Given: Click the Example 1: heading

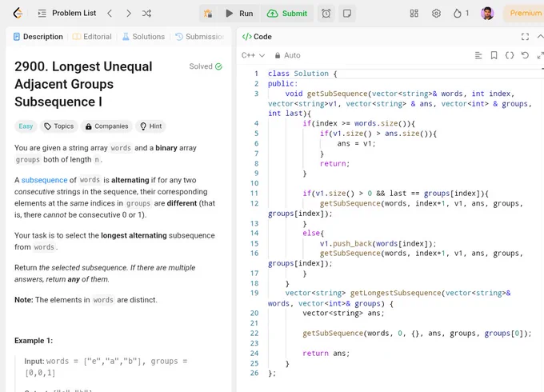Looking at the screenshot, I should [34, 341].
